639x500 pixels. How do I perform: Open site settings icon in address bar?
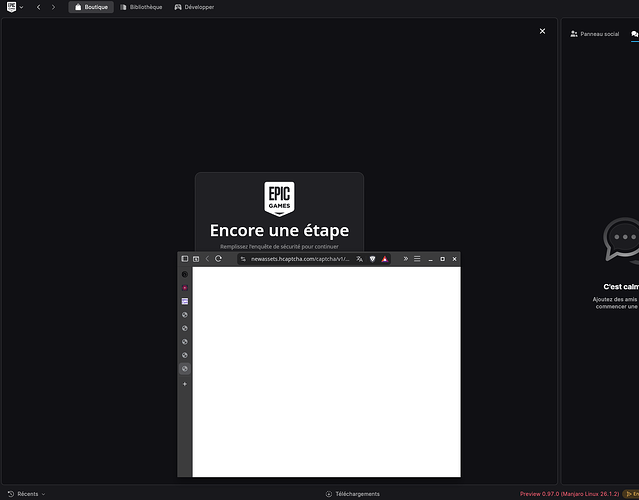[243, 259]
